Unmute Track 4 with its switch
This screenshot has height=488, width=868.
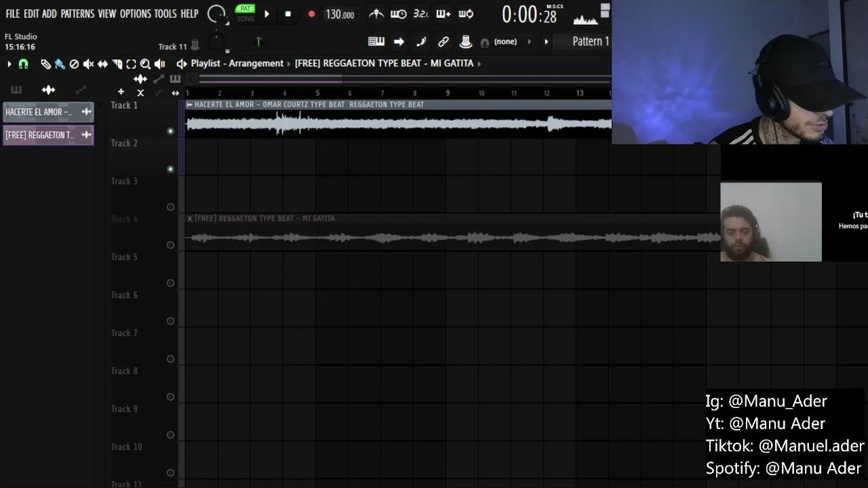click(x=170, y=245)
